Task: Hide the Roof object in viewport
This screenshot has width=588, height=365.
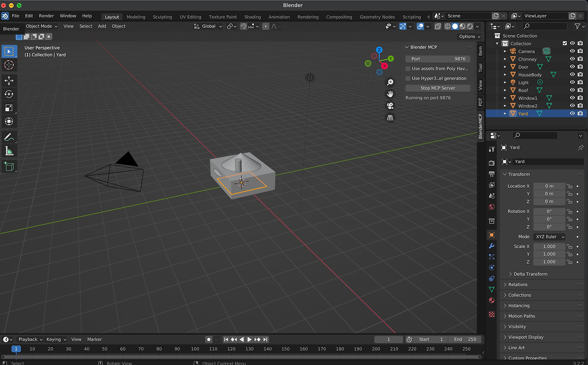Action: click(572, 90)
